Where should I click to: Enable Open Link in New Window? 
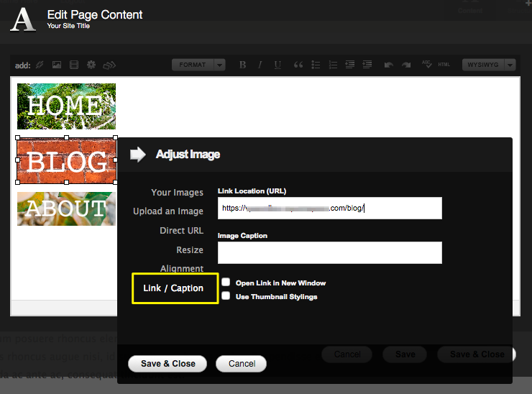(x=226, y=283)
